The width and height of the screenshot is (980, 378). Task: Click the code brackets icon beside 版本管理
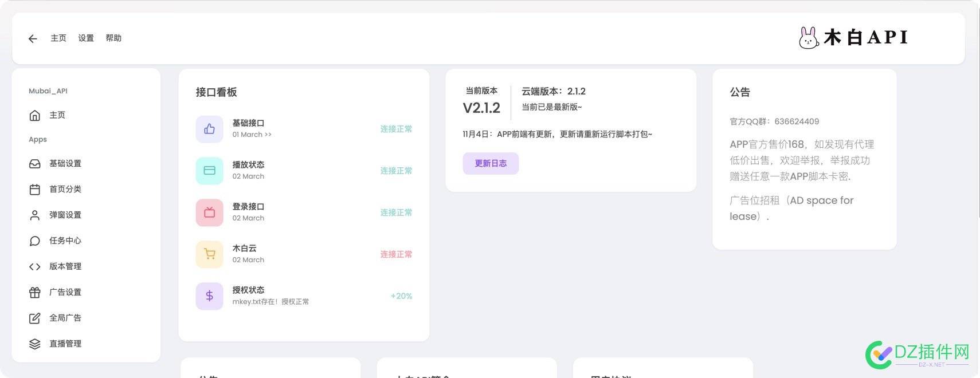coord(34,267)
